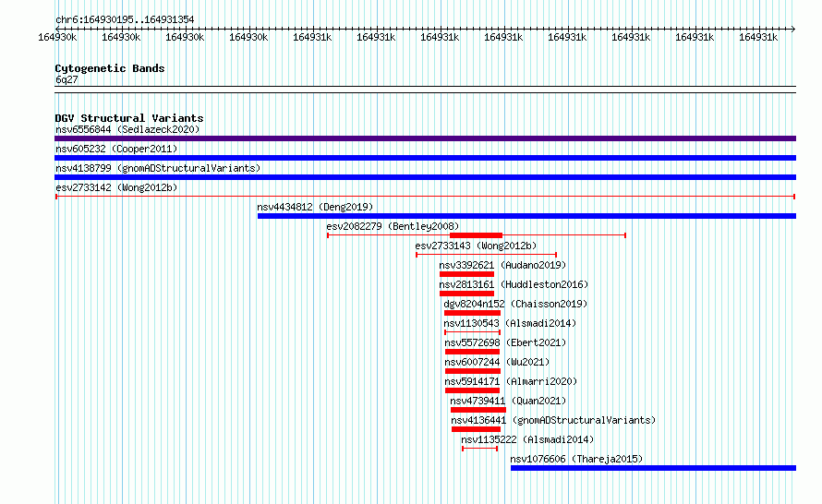Click nsv5914171 (Almarri2020) label
Image resolution: width=822 pixels, height=504 pixels.
click(511, 381)
